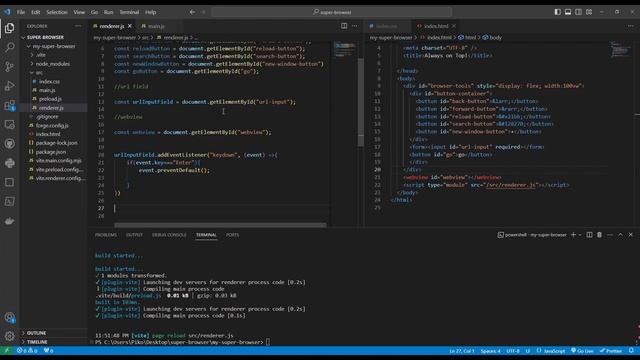Go back using the title bar arrow
This screenshot has height=360, width=640.
192,12
